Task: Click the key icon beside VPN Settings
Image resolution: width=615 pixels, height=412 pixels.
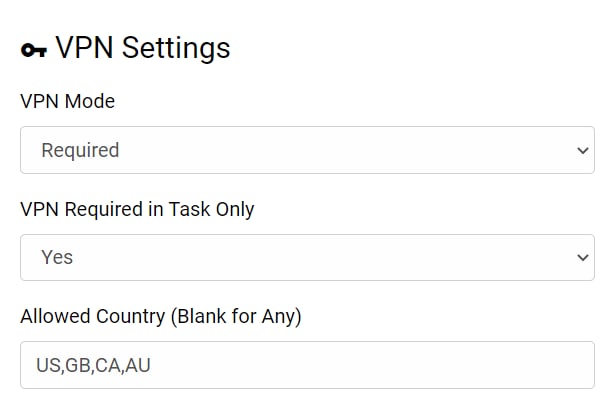Action: pyautogui.click(x=34, y=49)
